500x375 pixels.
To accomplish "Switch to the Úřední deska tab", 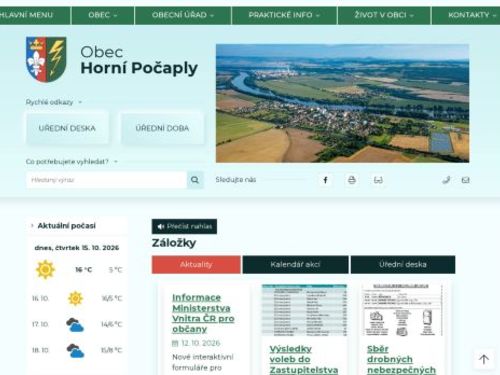I will 403,265.
